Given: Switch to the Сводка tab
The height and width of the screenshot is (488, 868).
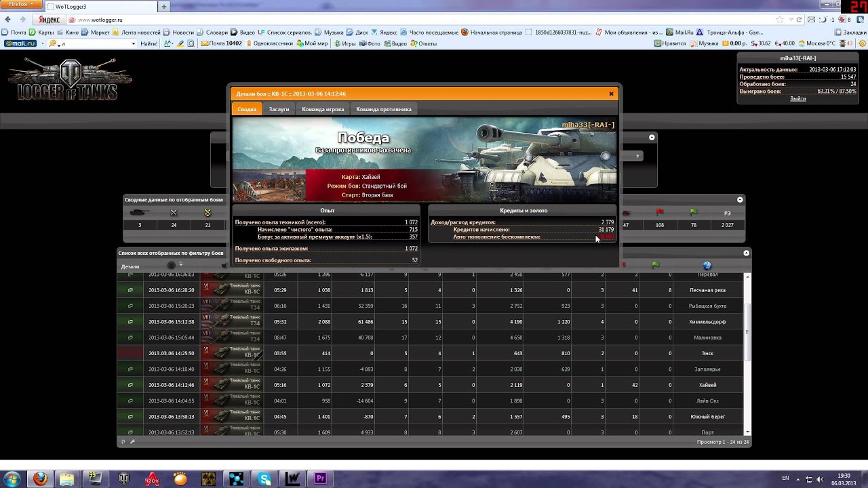Looking at the screenshot, I should point(247,109).
